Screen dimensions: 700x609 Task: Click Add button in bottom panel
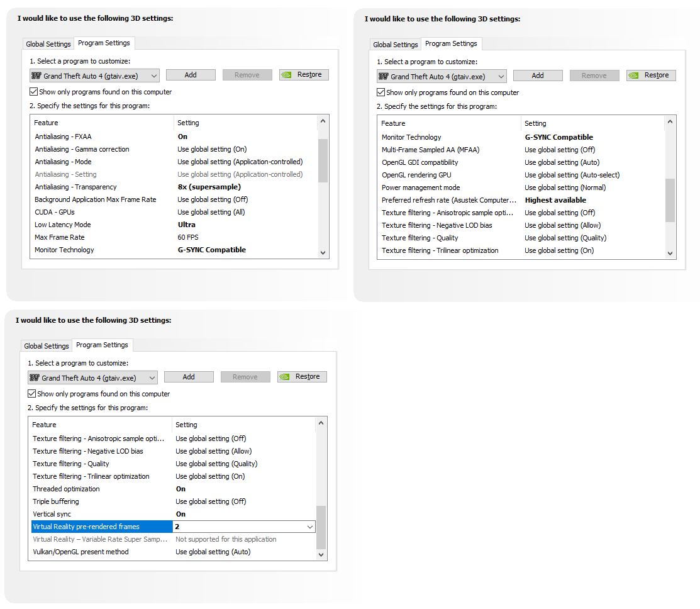189,377
